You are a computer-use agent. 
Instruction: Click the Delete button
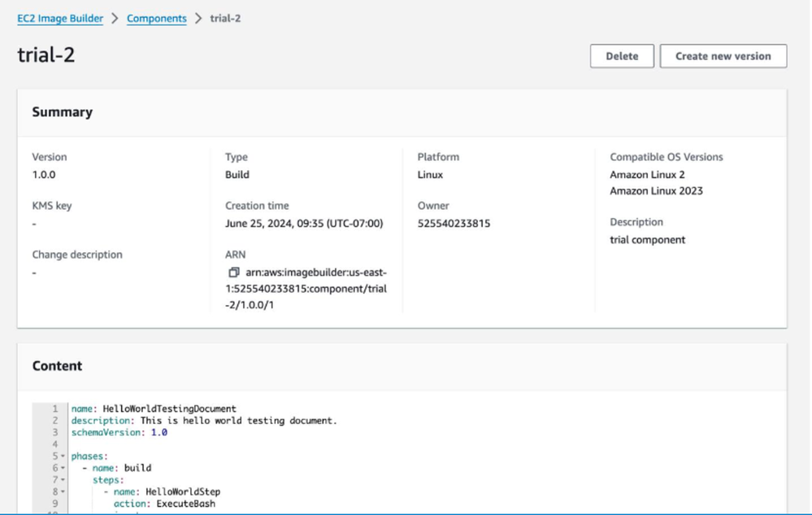click(622, 56)
